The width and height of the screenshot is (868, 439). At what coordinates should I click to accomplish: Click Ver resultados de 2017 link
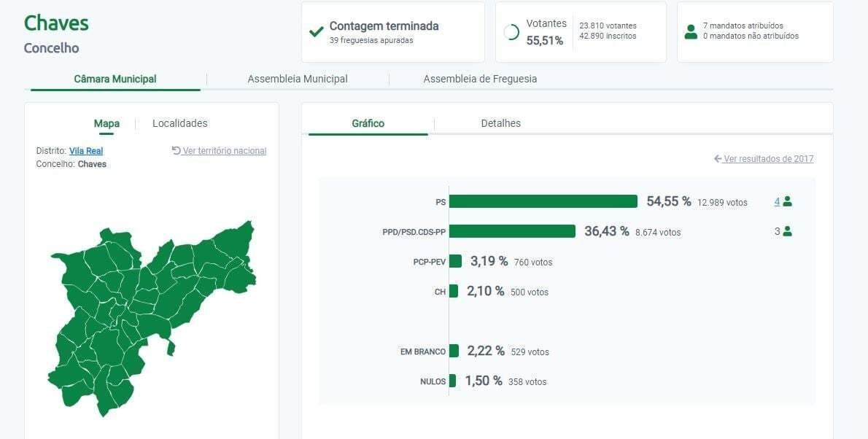point(768,159)
